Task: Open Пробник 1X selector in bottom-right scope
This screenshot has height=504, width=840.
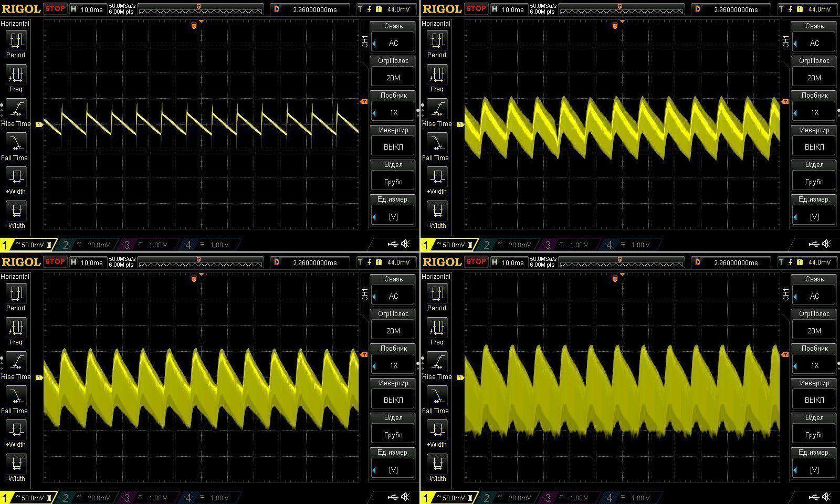Action: click(x=814, y=365)
